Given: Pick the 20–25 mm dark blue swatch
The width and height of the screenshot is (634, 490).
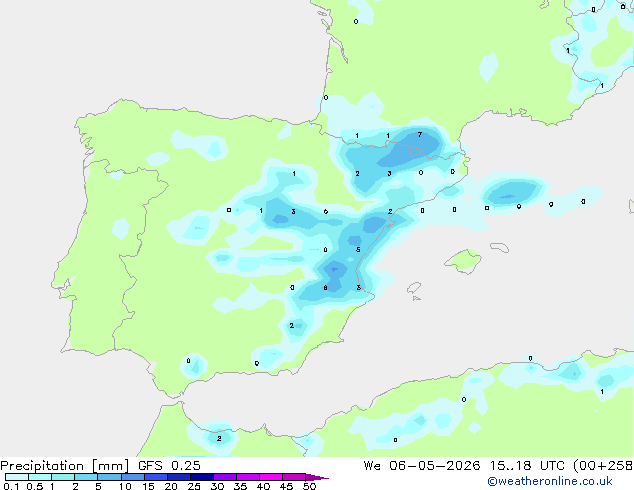Looking at the screenshot, I should [178, 477].
